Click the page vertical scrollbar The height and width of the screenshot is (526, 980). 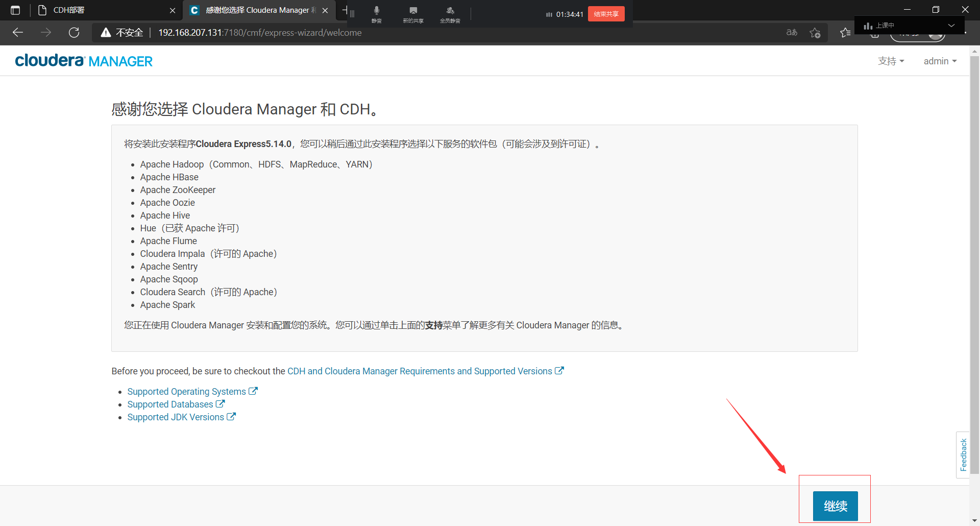(x=974, y=266)
